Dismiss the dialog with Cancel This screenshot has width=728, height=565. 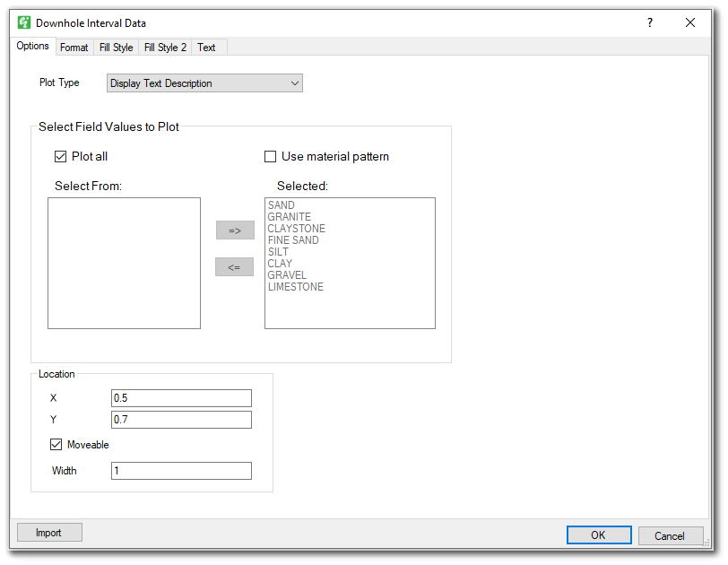671,535
